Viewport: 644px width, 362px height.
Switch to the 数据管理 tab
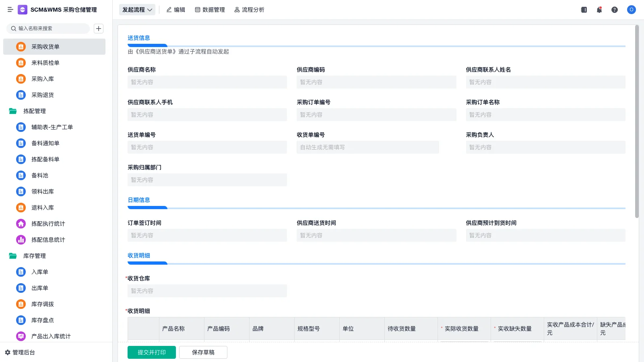[x=210, y=10]
